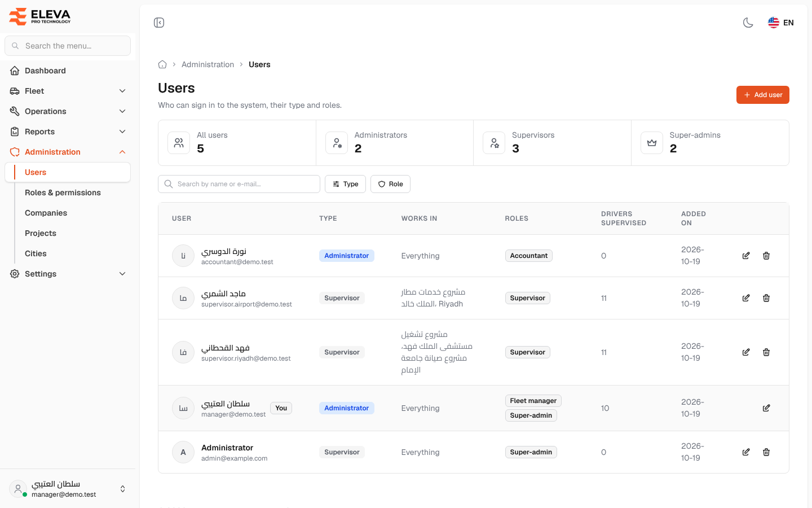This screenshot has height=508, width=812.
Task: Click the Fleet manager role badge
Action: pos(533,401)
